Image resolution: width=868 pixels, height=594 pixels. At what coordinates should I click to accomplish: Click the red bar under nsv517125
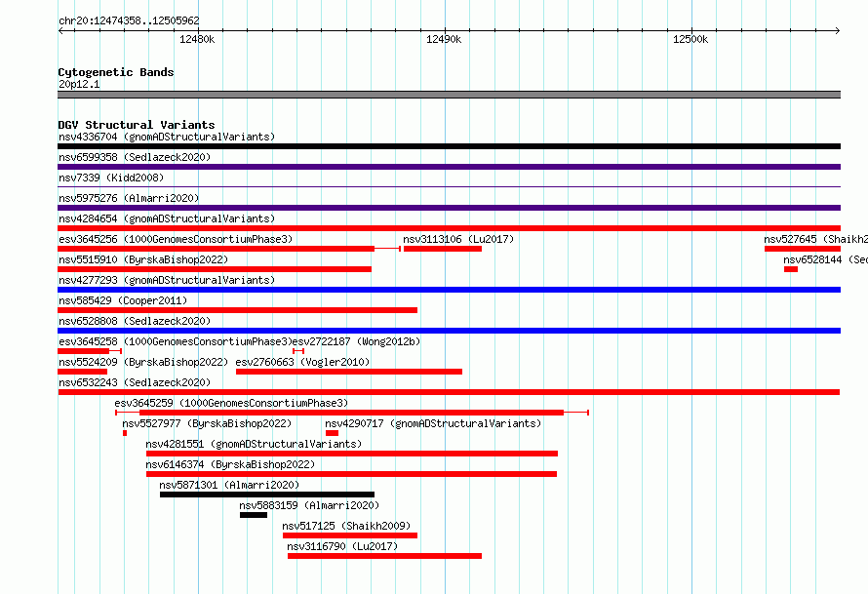[x=350, y=535]
